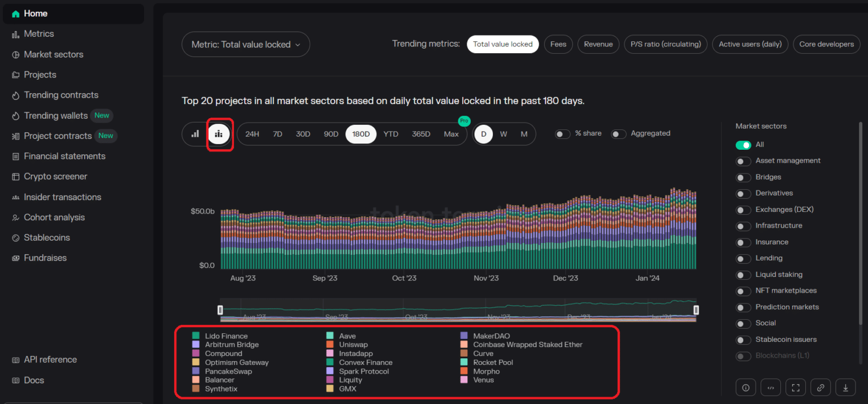The image size is (868, 404).
Task: Copy chart link using link icon
Action: pyautogui.click(x=821, y=388)
